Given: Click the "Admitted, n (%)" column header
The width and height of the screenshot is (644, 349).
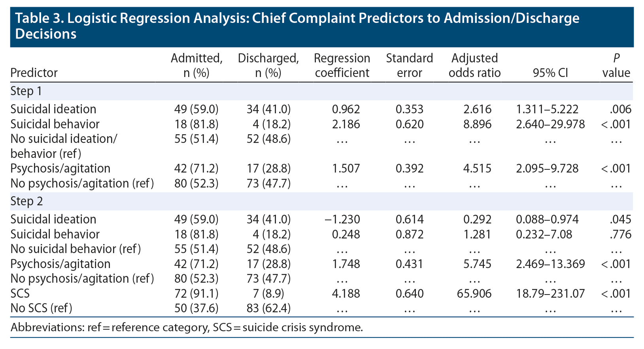Looking at the screenshot, I should (x=196, y=66).
